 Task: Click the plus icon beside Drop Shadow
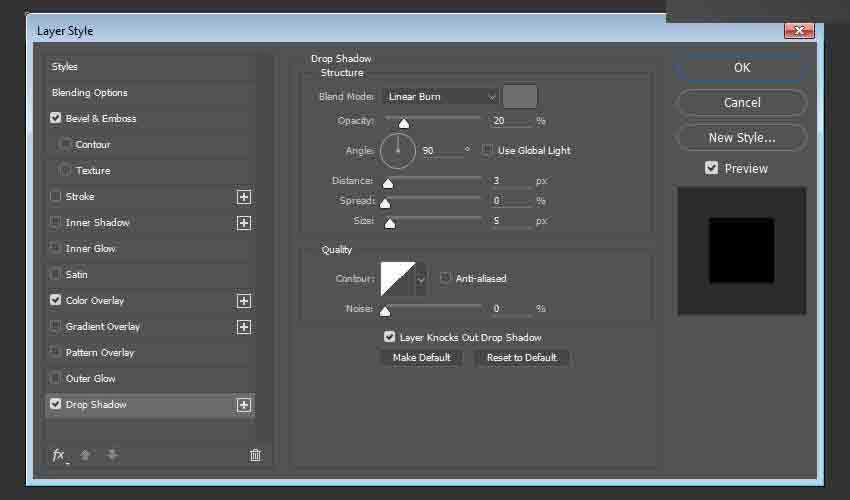point(243,405)
